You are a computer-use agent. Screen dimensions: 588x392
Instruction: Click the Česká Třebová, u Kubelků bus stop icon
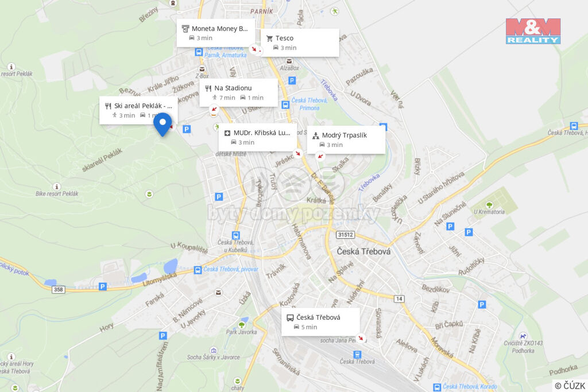click(x=236, y=235)
